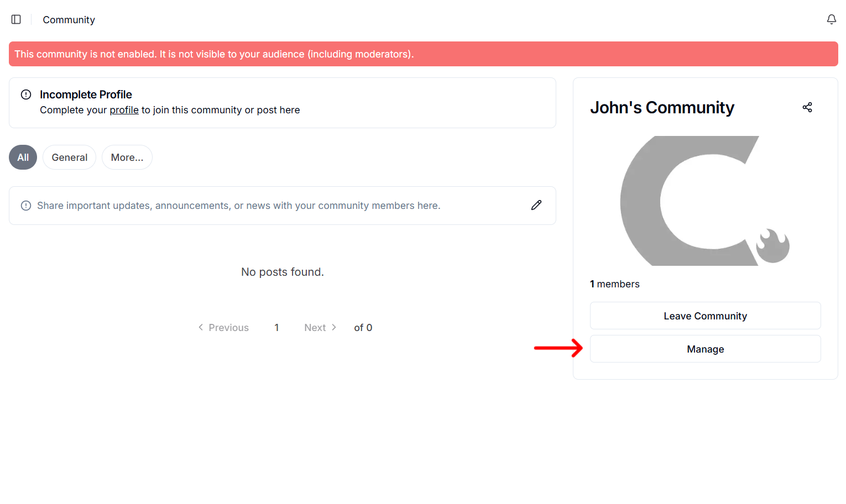Click the announcement composer field
This screenshot has width=846, height=504.
click(238, 205)
